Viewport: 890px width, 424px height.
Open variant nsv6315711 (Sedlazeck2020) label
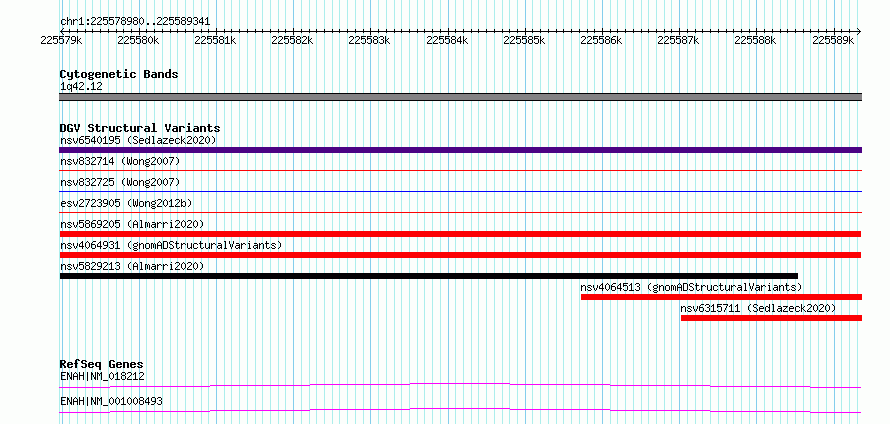pyautogui.click(x=758, y=308)
